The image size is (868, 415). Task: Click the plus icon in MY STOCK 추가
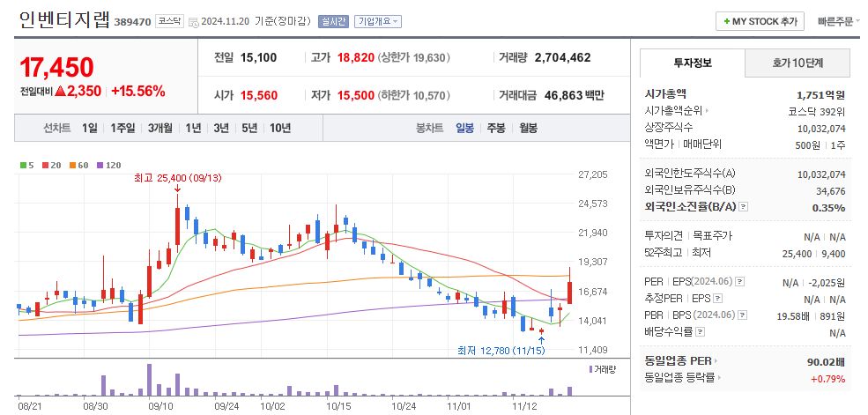[x=726, y=21]
